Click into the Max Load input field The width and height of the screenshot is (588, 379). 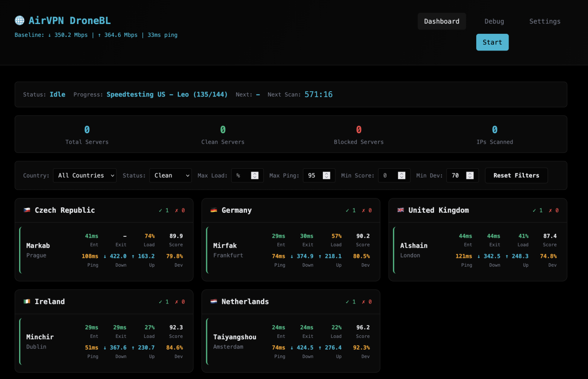(x=242, y=176)
